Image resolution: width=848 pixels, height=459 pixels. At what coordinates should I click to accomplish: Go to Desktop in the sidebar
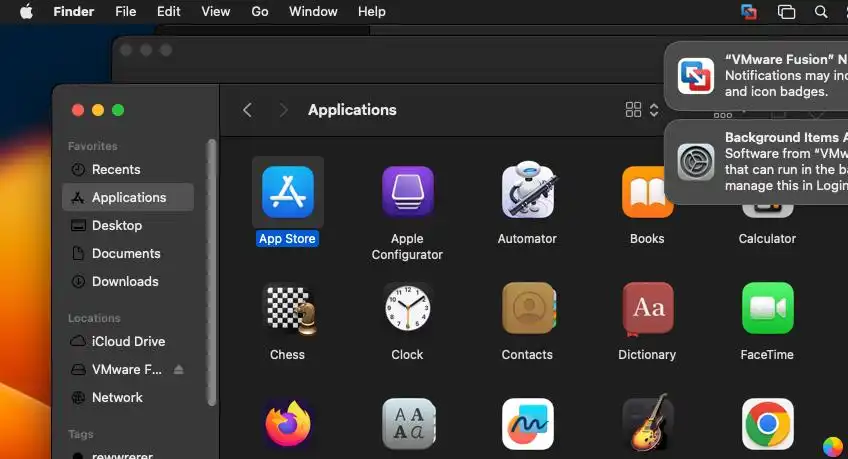pyautogui.click(x=128, y=225)
